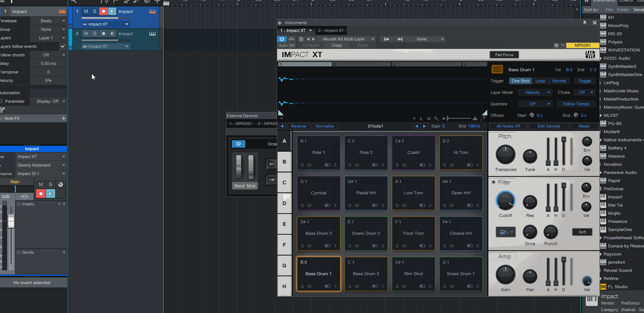Mute track 1 with M button

coord(86,11)
